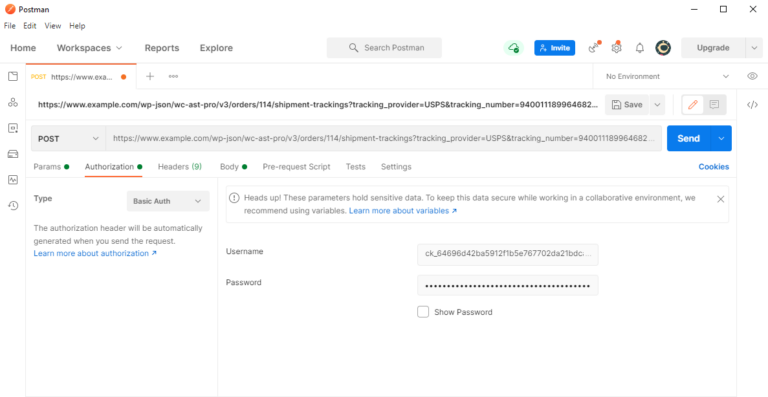768x397 pixels.
Task: Open Learn more about authorization link
Action: (x=95, y=253)
